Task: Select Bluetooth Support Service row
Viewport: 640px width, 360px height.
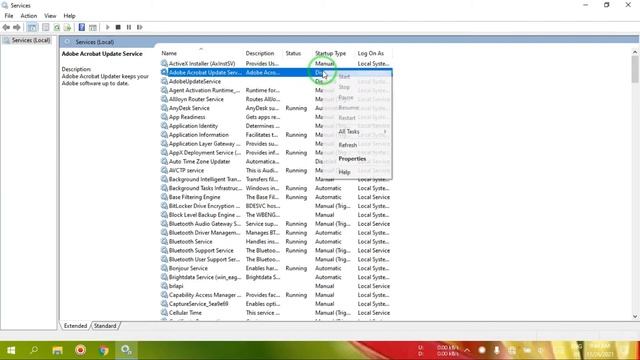Action: click(x=276, y=251)
